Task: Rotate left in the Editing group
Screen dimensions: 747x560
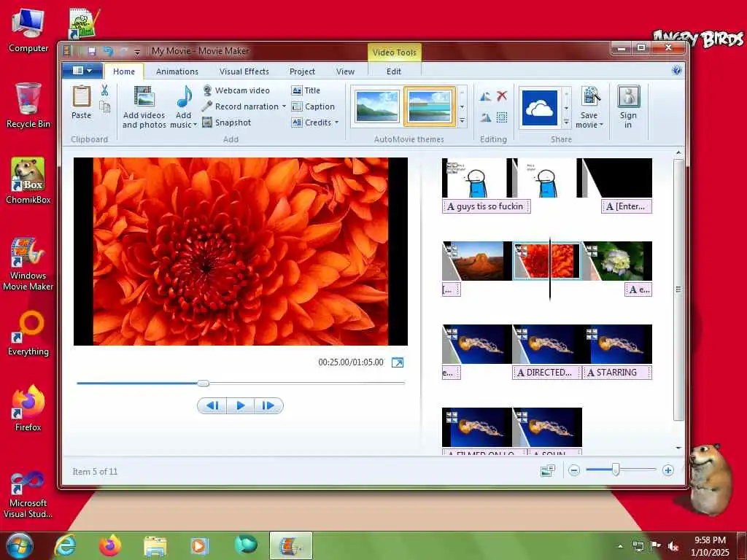Action: point(485,97)
